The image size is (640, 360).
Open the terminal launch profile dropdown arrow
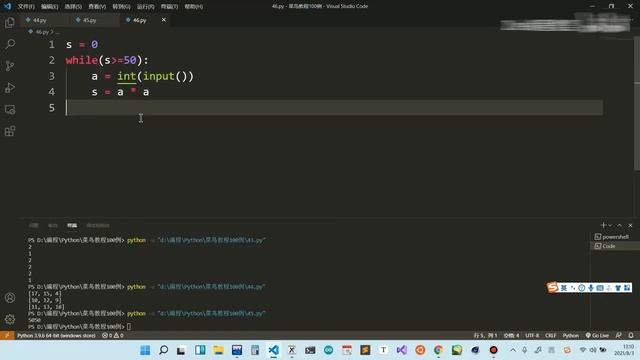coord(610,225)
